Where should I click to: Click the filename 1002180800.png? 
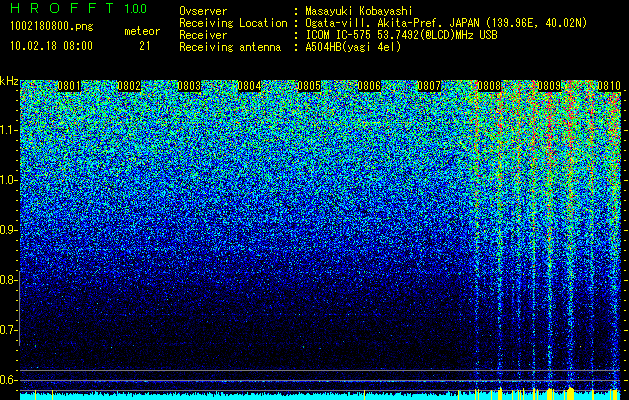pos(52,27)
